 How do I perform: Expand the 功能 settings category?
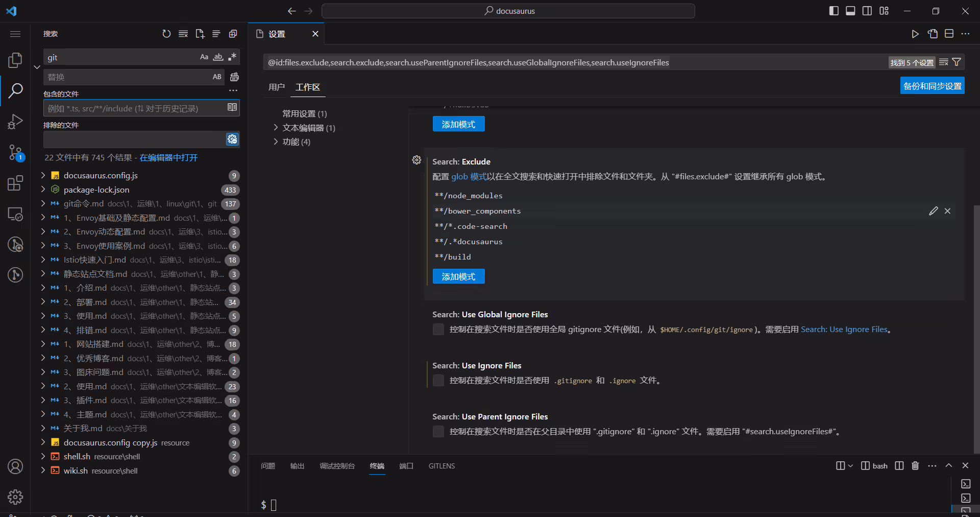coord(276,142)
